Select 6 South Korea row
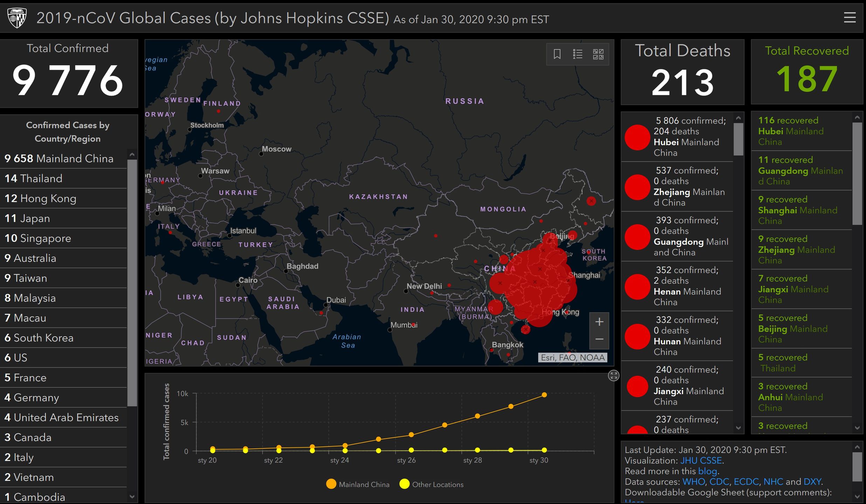The height and width of the screenshot is (504, 866). (63, 338)
